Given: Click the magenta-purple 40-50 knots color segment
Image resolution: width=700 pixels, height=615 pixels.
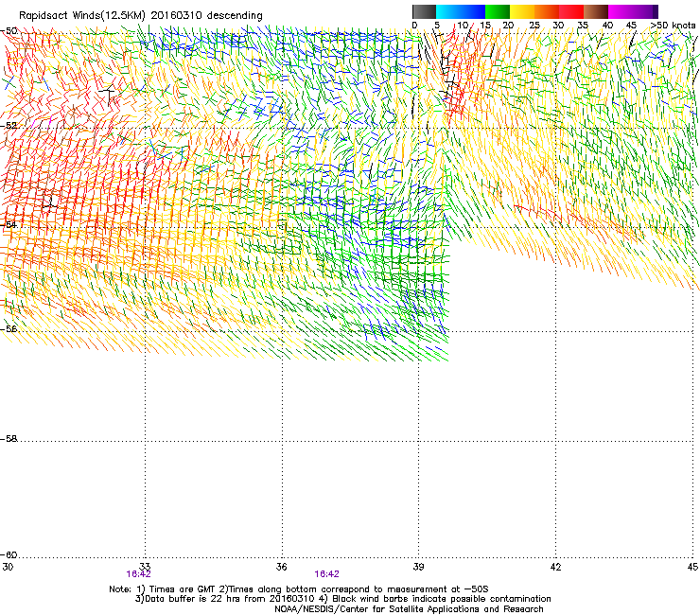Looking at the screenshot, I should coord(633,11).
